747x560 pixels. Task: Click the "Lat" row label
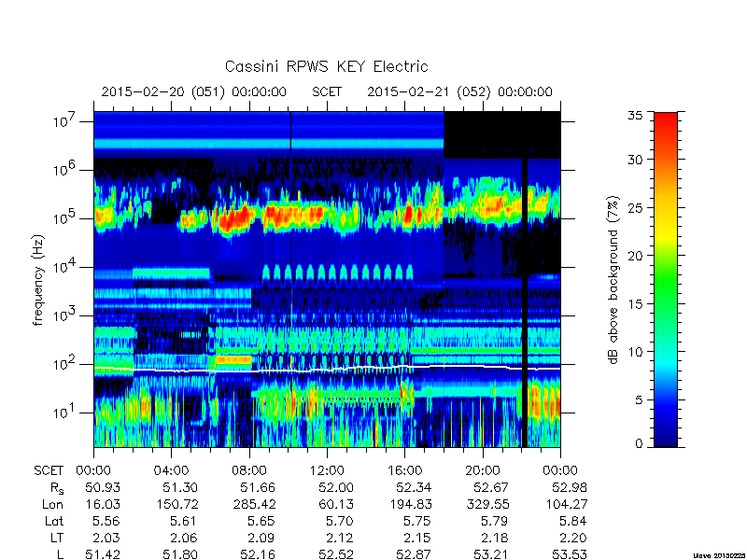(x=54, y=521)
